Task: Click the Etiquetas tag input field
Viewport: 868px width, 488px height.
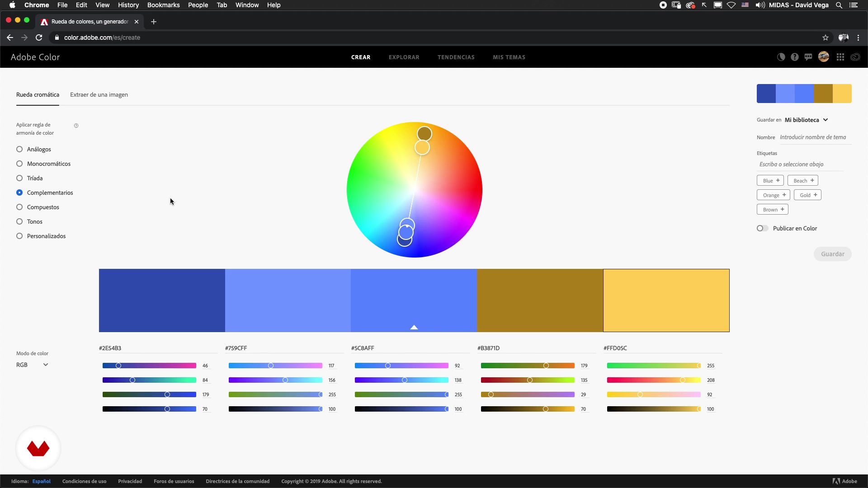Action: [x=800, y=164]
